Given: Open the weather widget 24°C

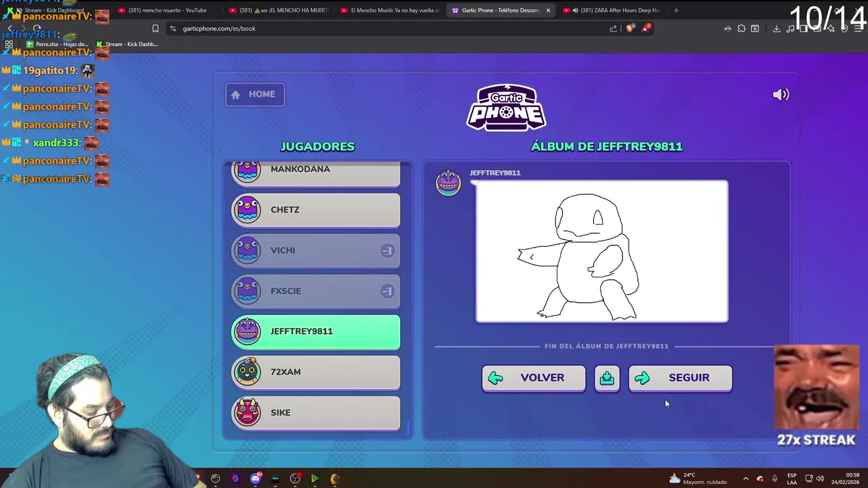Looking at the screenshot, I should pyautogui.click(x=698, y=479).
